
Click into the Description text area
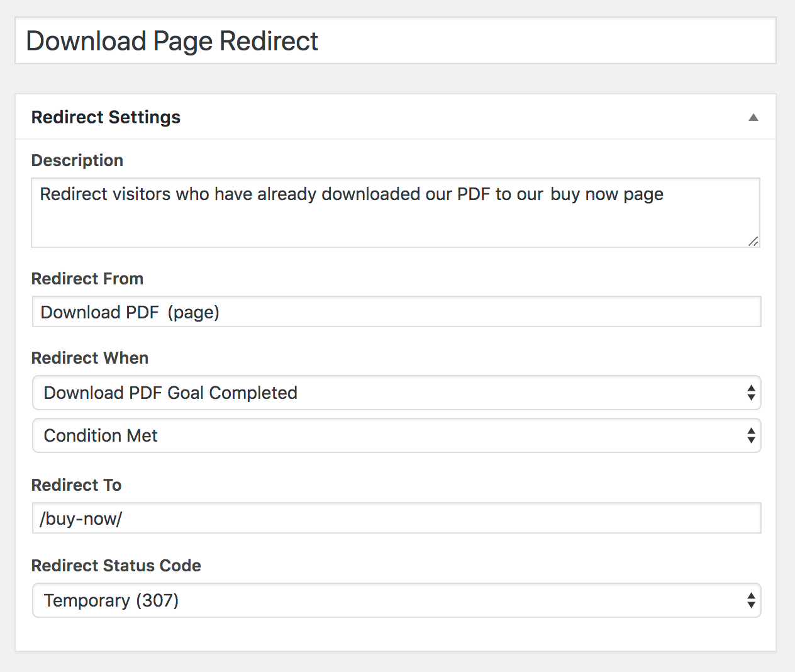click(x=396, y=213)
